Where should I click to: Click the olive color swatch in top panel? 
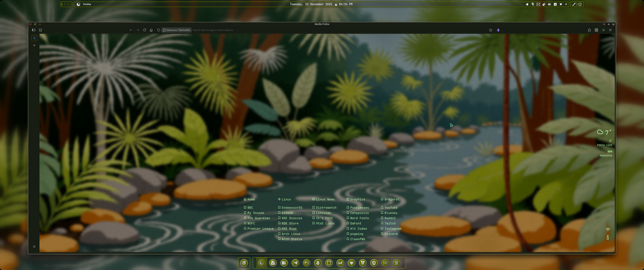click(580, 4)
